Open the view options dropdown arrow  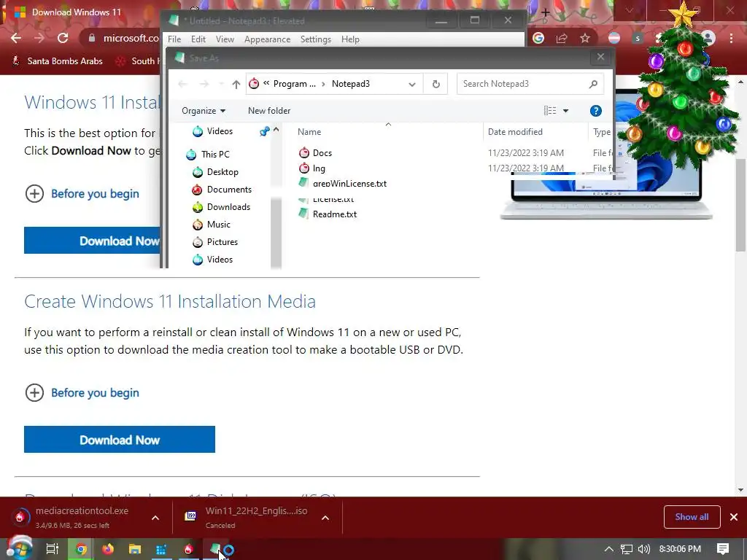click(x=566, y=111)
